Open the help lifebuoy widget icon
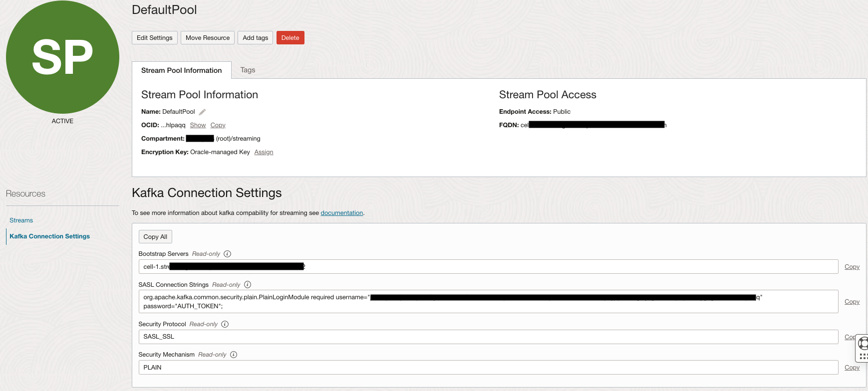 [x=863, y=343]
